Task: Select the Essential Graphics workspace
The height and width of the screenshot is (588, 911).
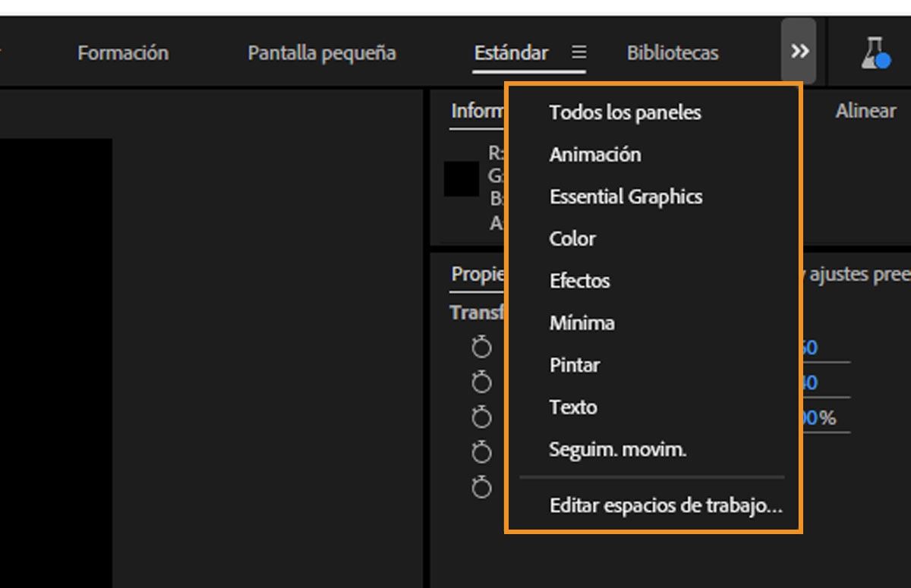Action: [626, 196]
